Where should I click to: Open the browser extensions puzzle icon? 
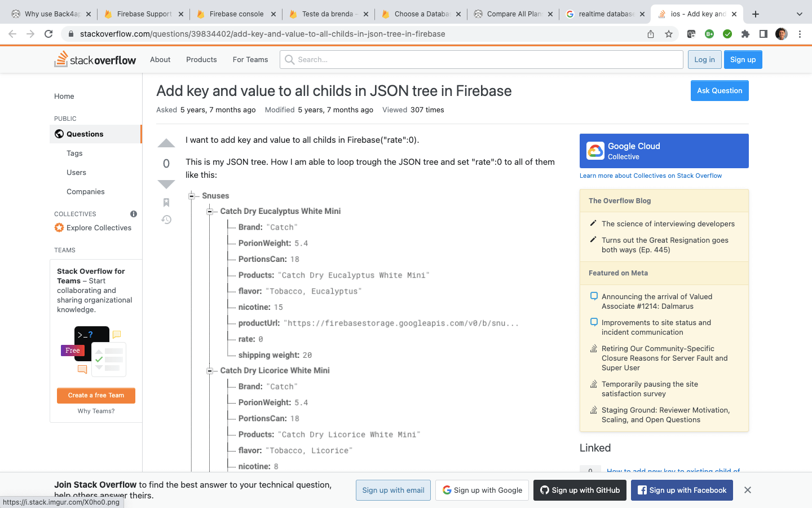click(x=745, y=34)
